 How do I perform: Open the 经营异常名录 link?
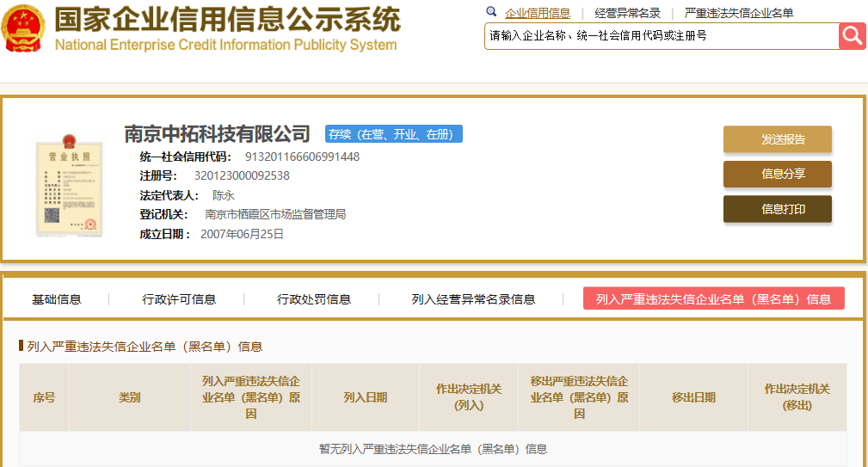coord(627,13)
